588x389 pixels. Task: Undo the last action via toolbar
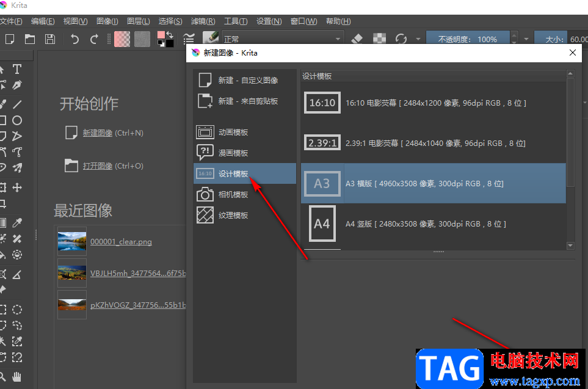point(74,39)
